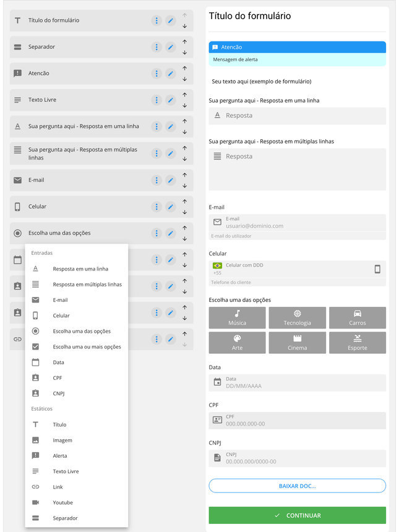Choose the Tecnologia option tile
The image size is (399, 532).
(297, 317)
